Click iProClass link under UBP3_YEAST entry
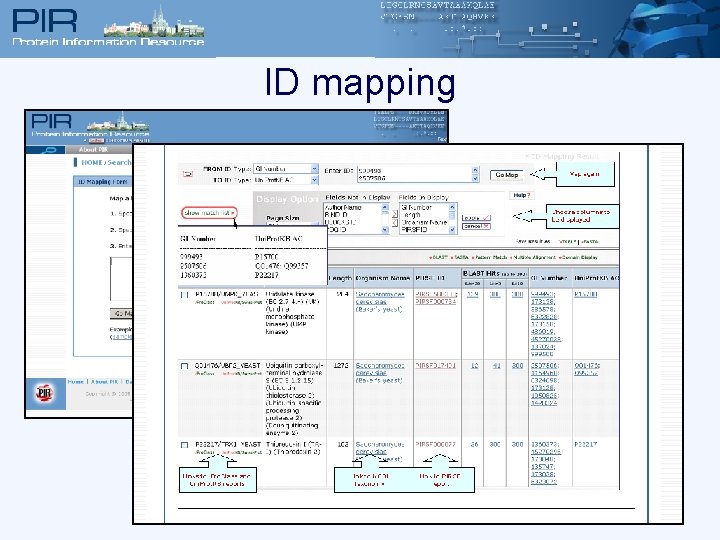 point(205,374)
